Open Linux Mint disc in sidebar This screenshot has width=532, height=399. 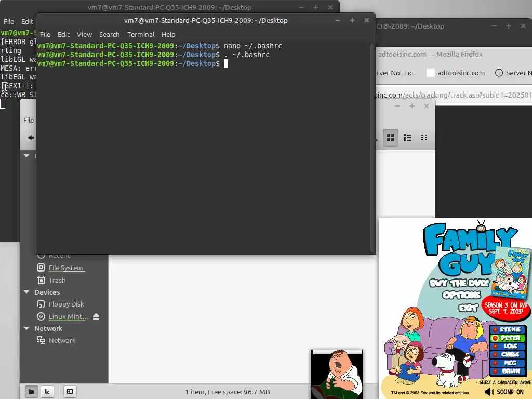click(x=68, y=316)
